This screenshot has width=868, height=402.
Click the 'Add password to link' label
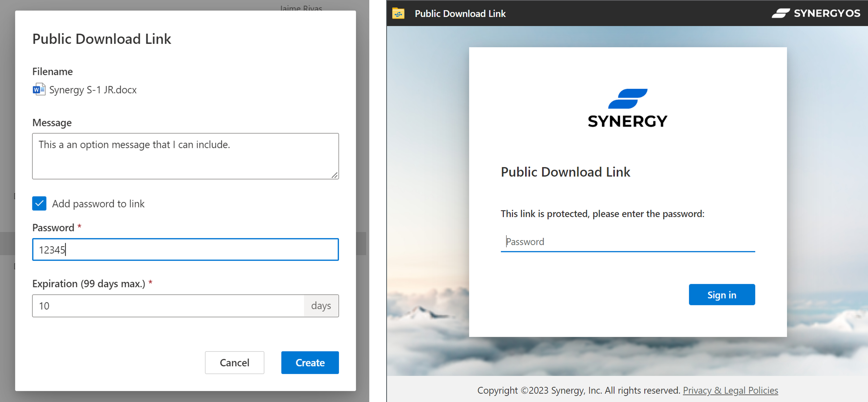click(x=98, y=204)
